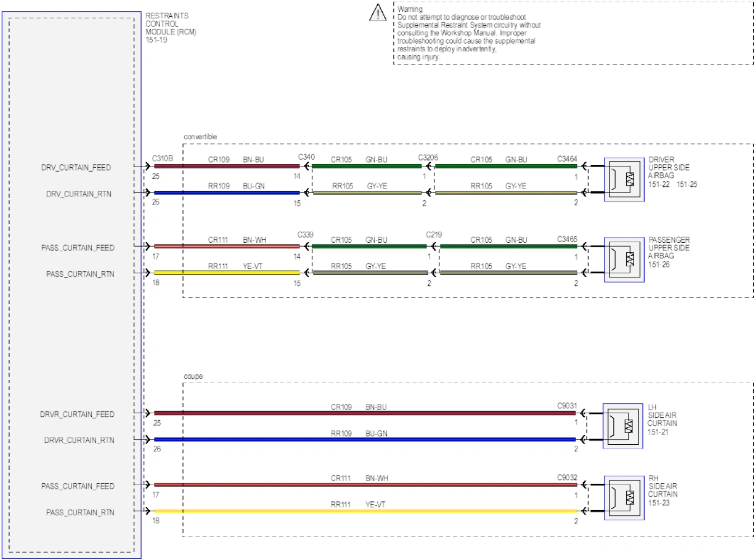Select the Passenger Upper Side Airbag component symbol
This screenshot has height=560, width=755.
[624, 260]
